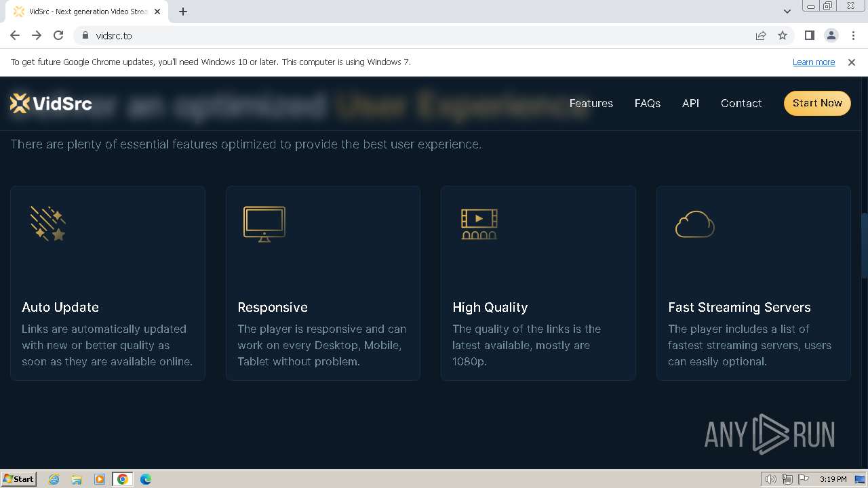Open the Features menu item
The image size is (868, 488).
coord(591,103)
